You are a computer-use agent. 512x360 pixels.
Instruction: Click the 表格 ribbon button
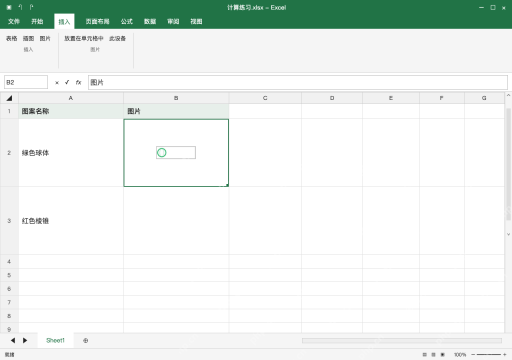12,39
